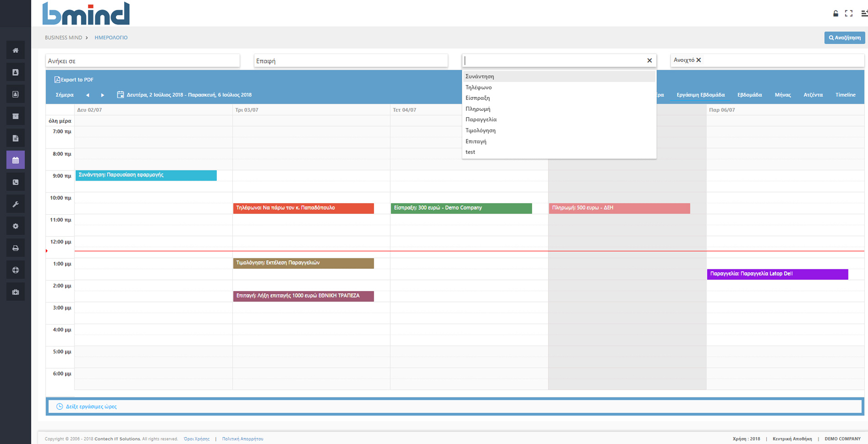Click the gear settings sidebar icon
Image resolution: width=868 pixels, height=444 pixels.
[16, 226]
